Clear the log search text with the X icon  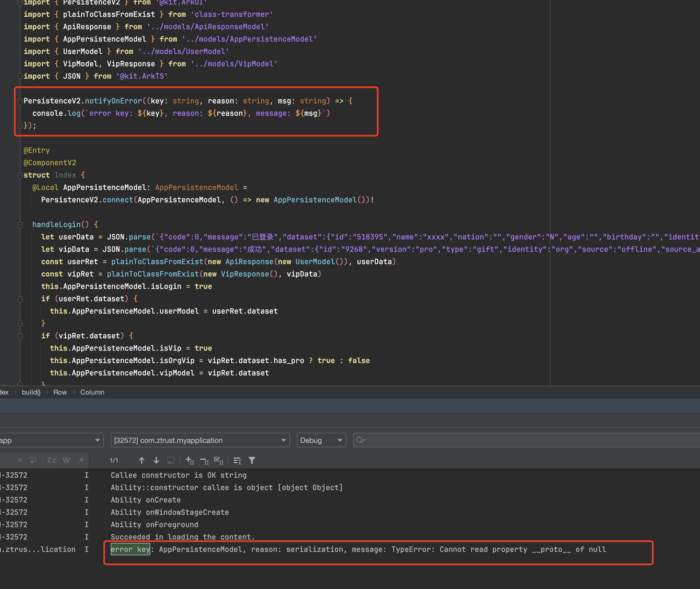coord(20,461)
